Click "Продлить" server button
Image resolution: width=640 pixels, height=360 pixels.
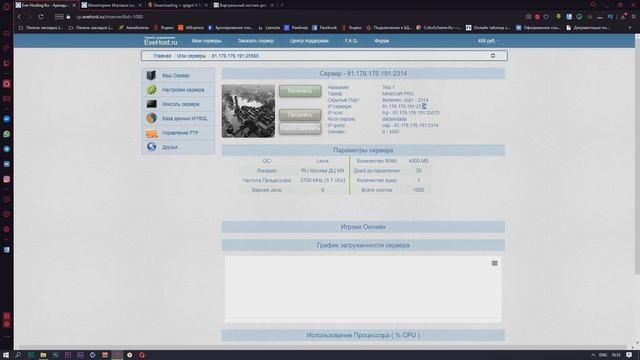[x=300, y=115]
